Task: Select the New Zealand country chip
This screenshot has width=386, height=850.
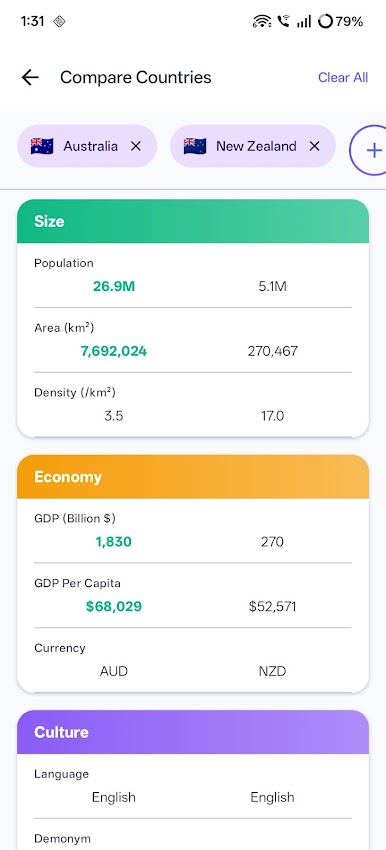Action: pyautogui.click(x=253, y=146)
